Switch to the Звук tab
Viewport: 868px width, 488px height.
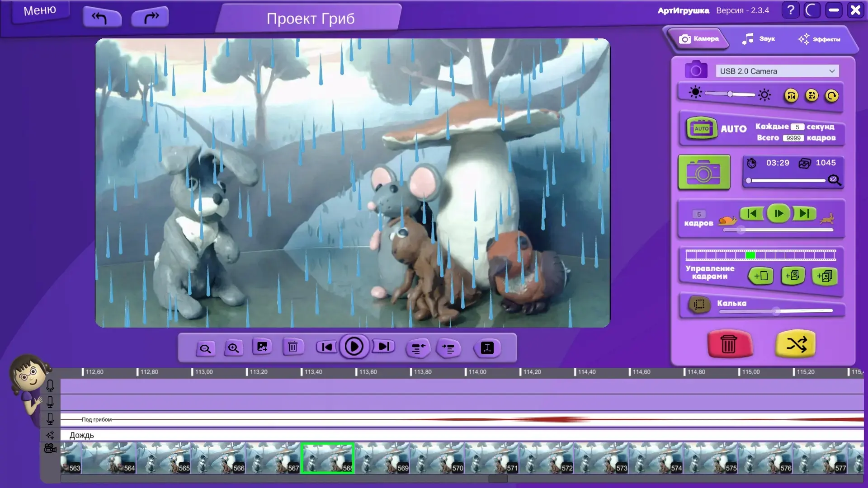click(x=759, y=39)
